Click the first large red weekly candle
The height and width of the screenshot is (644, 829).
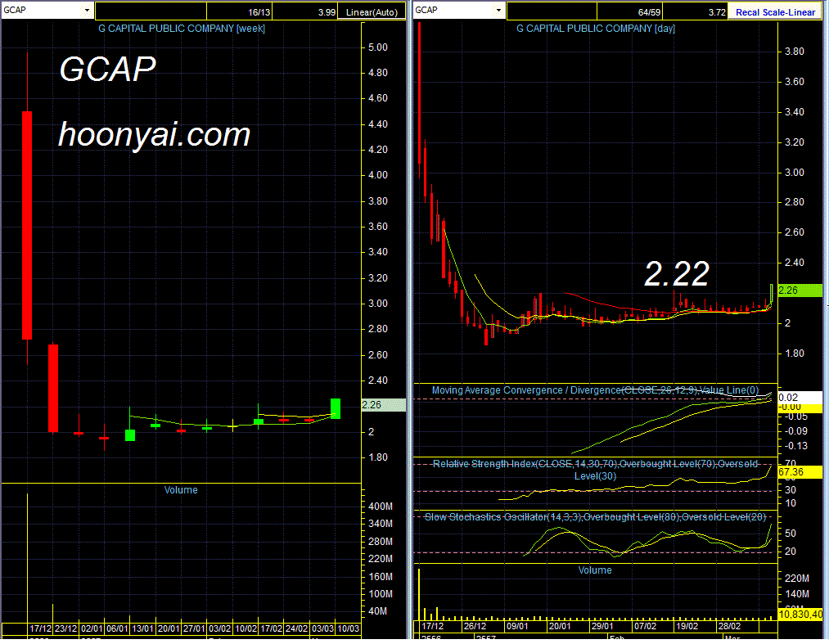[x=27, y=225]
